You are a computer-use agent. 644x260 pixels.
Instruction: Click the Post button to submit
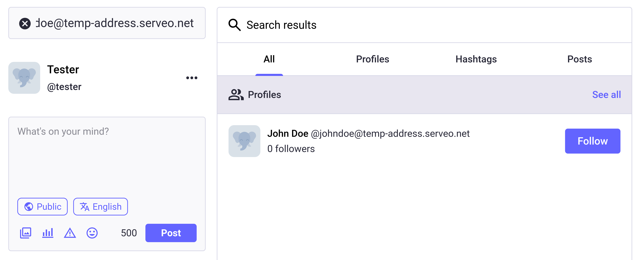coord(171,233)
